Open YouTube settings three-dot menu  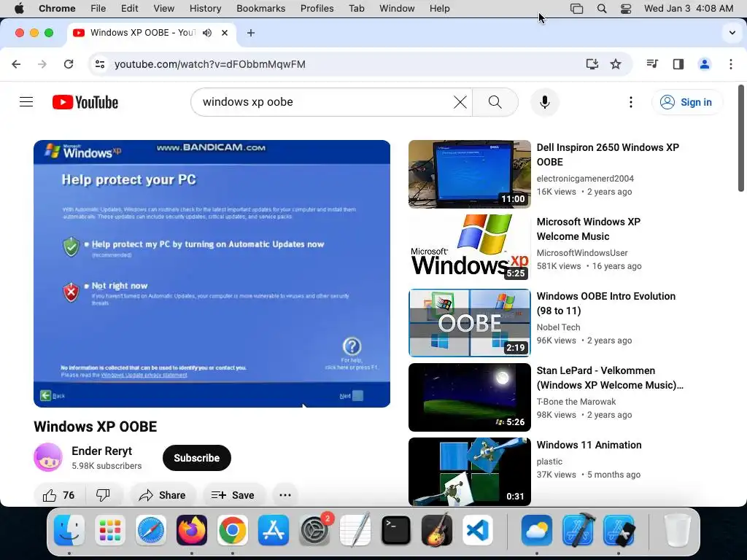(631, 102)
